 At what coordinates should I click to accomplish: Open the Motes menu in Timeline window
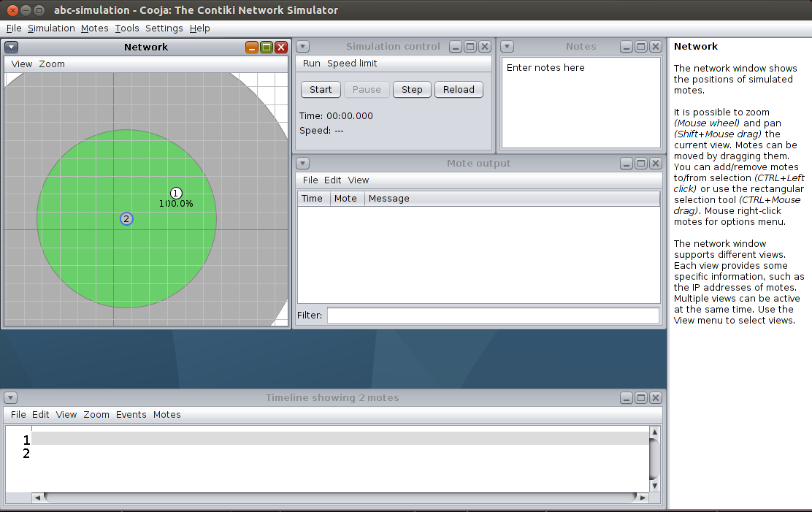[x=166, y=415]
